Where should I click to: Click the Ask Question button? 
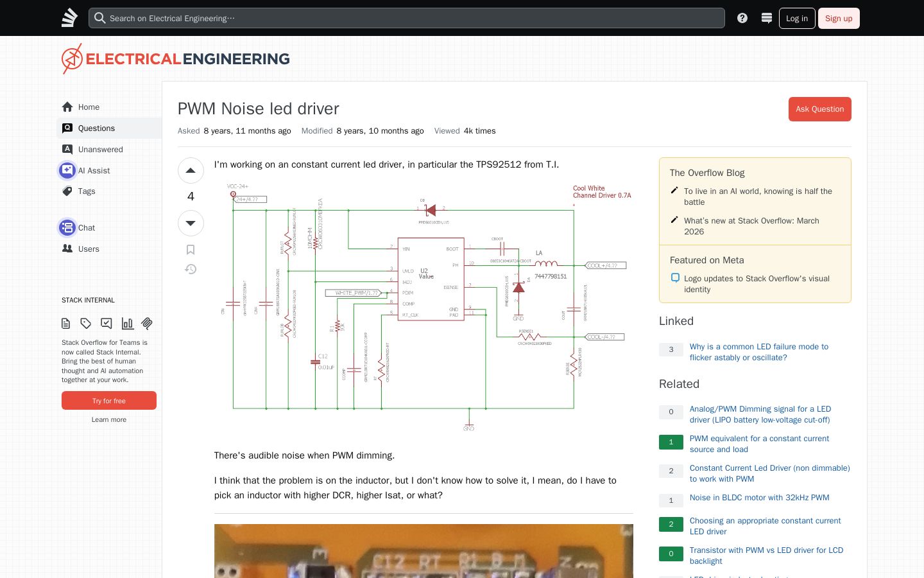click(x=819, y=109)
